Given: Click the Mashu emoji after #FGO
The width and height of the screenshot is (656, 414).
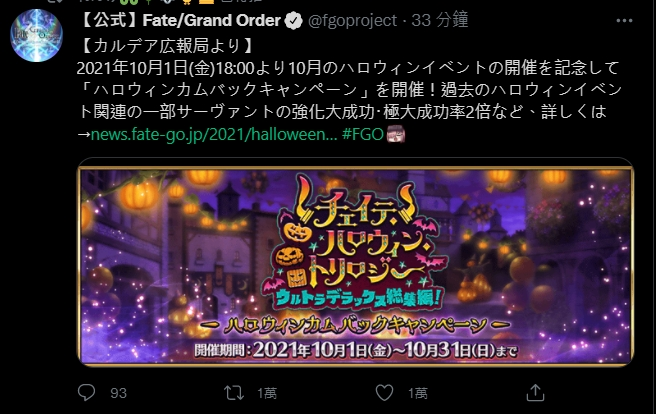Looking at the screenshot, I should 395,134.
